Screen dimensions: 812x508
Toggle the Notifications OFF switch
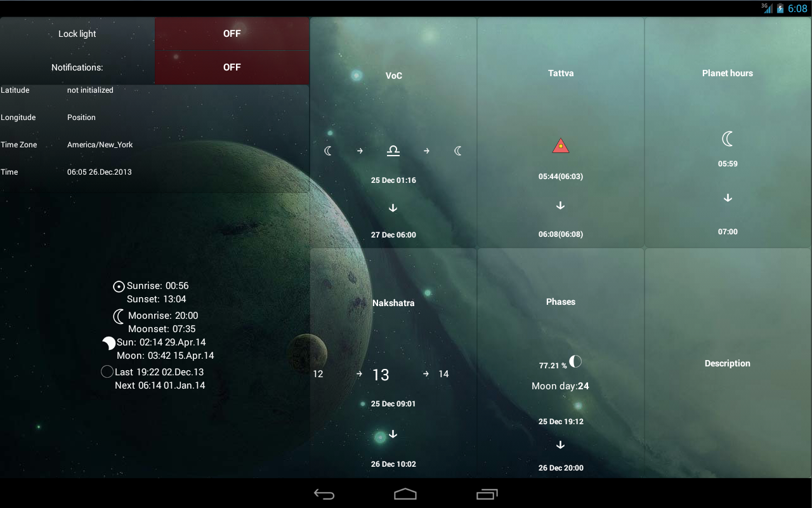pos(232,67)
